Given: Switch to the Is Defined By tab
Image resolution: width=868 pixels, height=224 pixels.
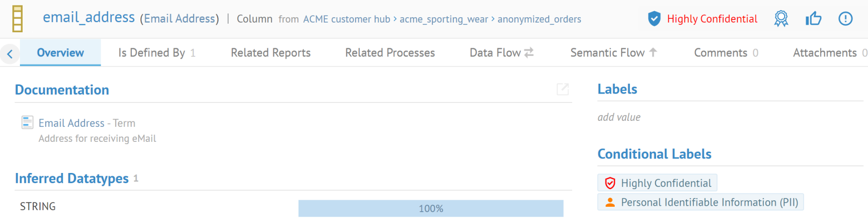Looking at the screenshot, I should (156, 53).
